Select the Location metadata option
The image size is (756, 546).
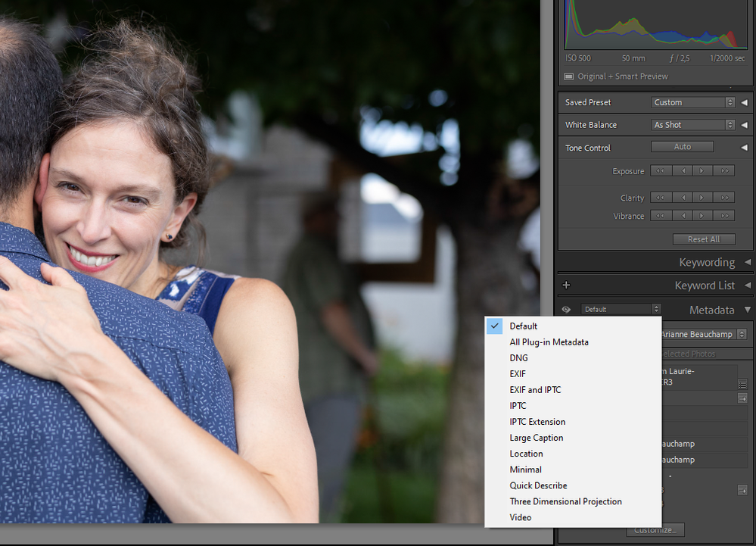pyautogui.click(x=526, y=454)
